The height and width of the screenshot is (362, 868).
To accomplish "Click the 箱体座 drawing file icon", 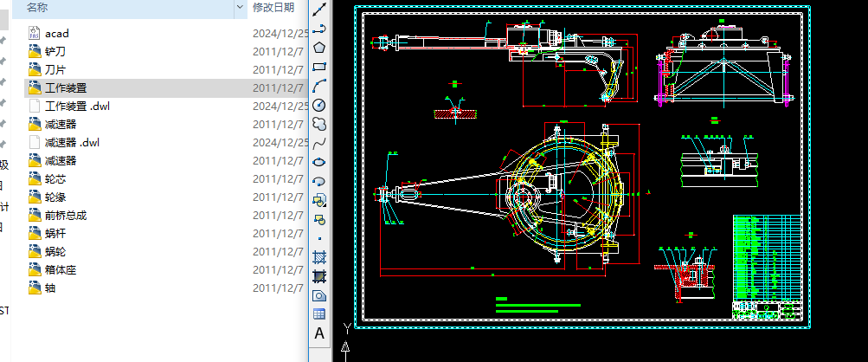I will (35, 270).
